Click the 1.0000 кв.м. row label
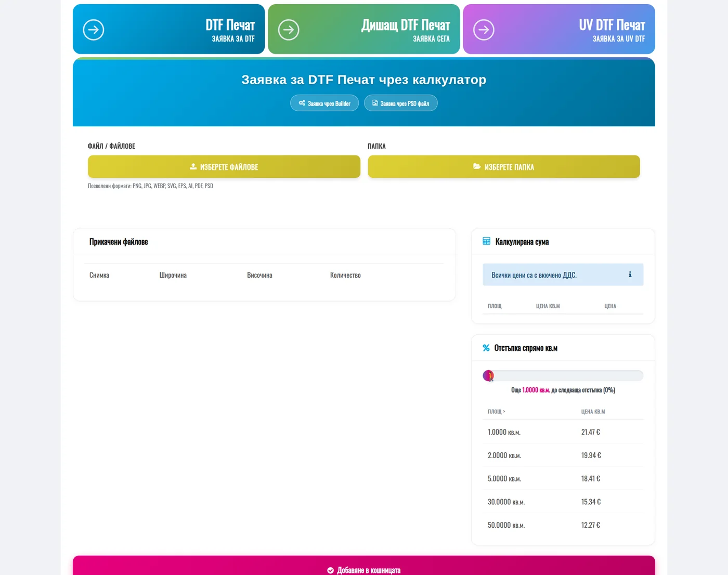The height and width of the screenshot is (575, 728). click(504, 432)
